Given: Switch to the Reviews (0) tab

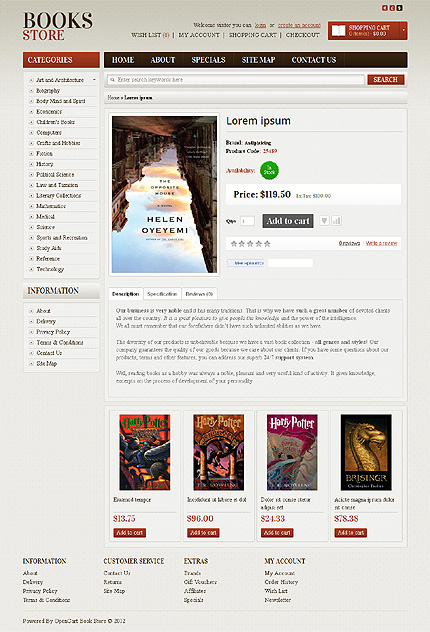Looking at the screenshot, I should (x=199, y=294).
